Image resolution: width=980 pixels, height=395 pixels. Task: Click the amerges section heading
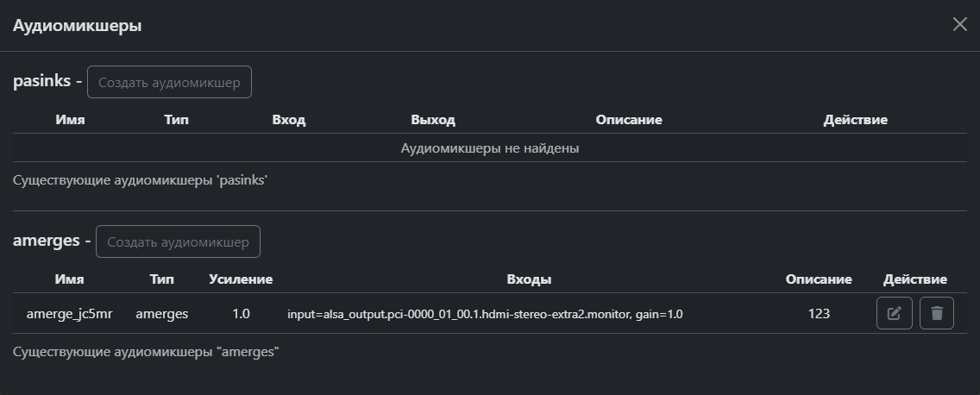[x=46, y=241]
